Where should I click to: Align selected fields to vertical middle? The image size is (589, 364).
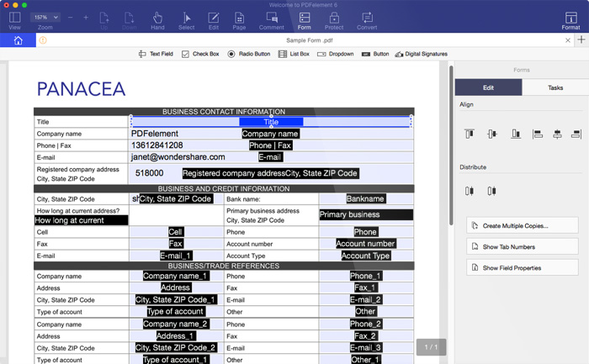tap(492, 134)
